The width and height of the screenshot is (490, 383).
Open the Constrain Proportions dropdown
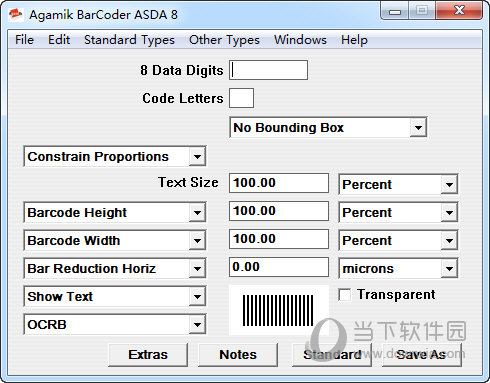point(115,156)
